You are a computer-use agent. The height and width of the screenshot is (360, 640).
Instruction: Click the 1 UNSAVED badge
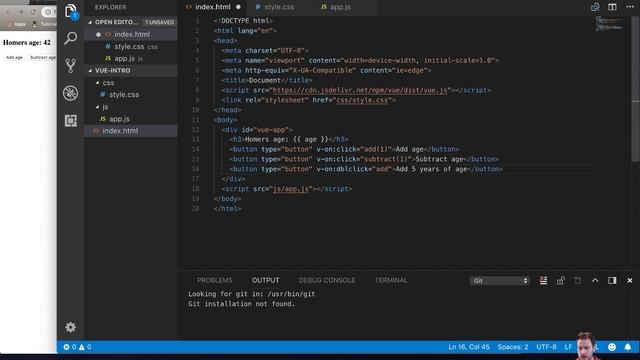coord(159,22)
